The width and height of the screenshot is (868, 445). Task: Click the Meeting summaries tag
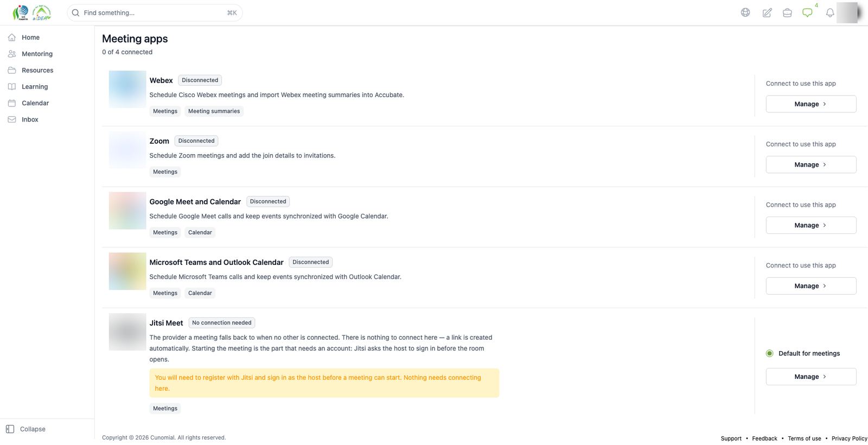coord(214,111)
